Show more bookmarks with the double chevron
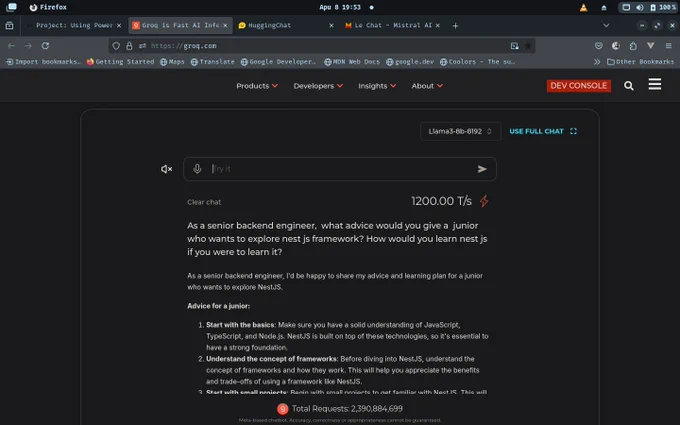The height and width of the screenshot is (425, 680). [x=597, y=62]
